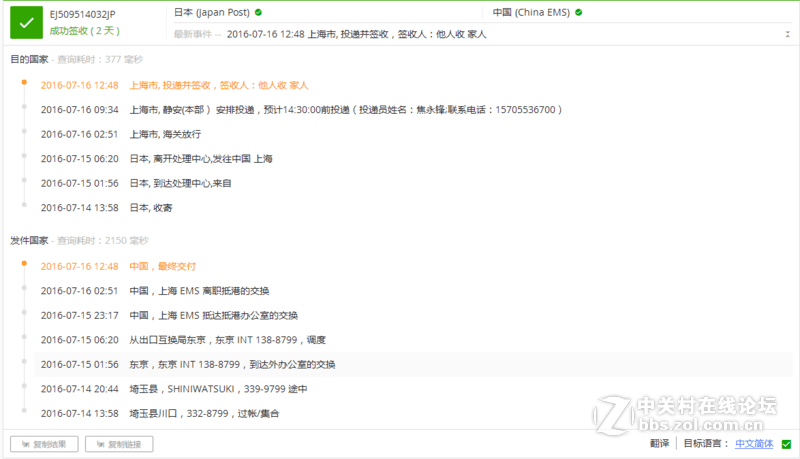Image resolution: width=800 pixels, height=459 pixels.
Task: Click the 复制结果 copy results button
Action: (44, 444)
